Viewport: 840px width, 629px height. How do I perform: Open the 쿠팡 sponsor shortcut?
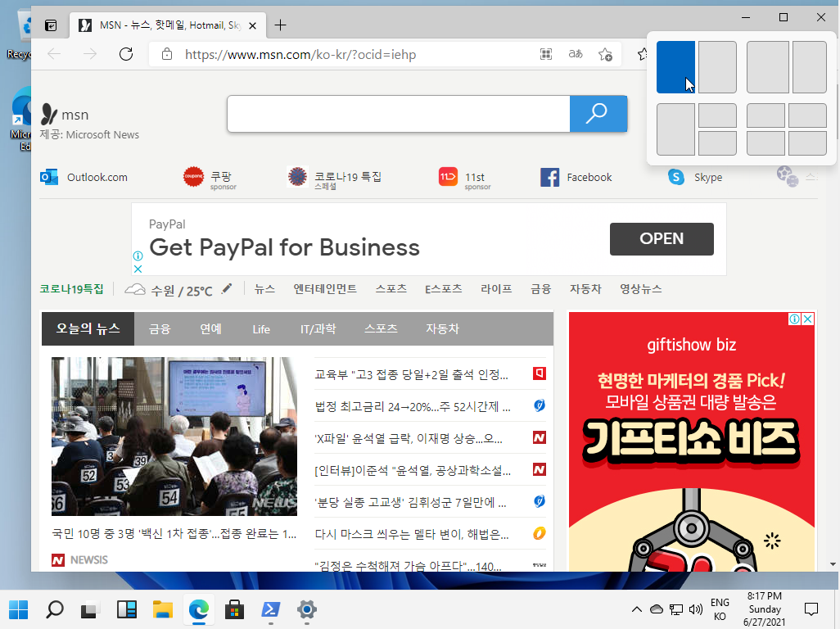210,178
